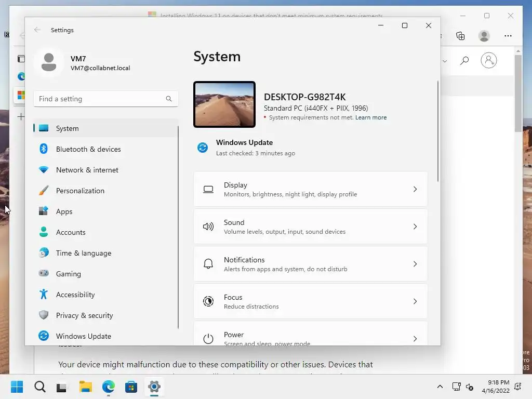Open Windows Update from the sidebar
The image size is (532, 399).
105,336
